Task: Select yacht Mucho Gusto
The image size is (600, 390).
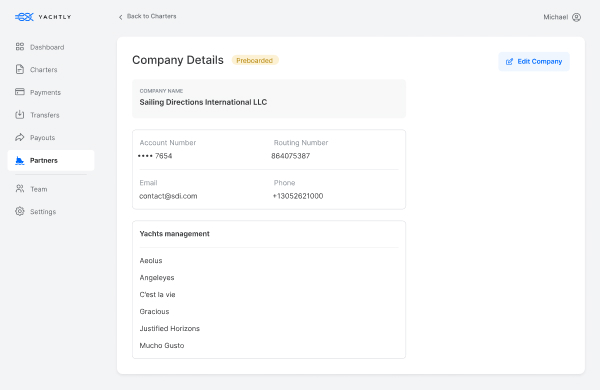Action: tap(162, 346)
